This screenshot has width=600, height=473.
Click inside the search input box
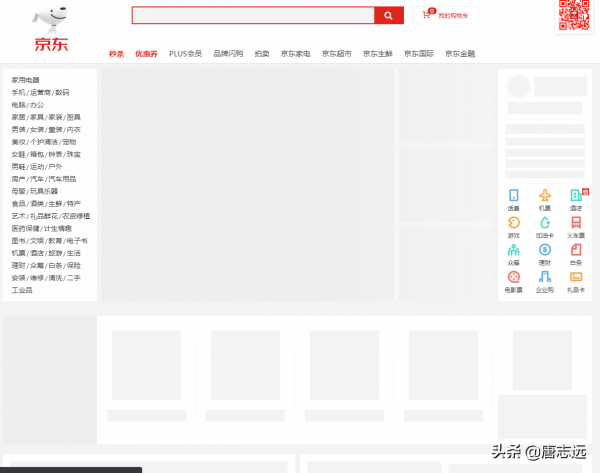tap(253, 15)
